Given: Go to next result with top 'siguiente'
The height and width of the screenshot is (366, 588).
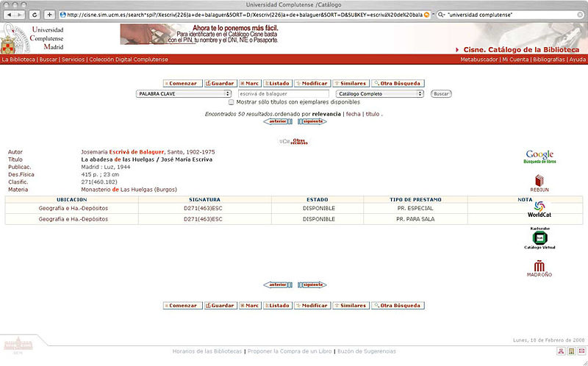Looking at the screenshot, I should coord(312,121).
